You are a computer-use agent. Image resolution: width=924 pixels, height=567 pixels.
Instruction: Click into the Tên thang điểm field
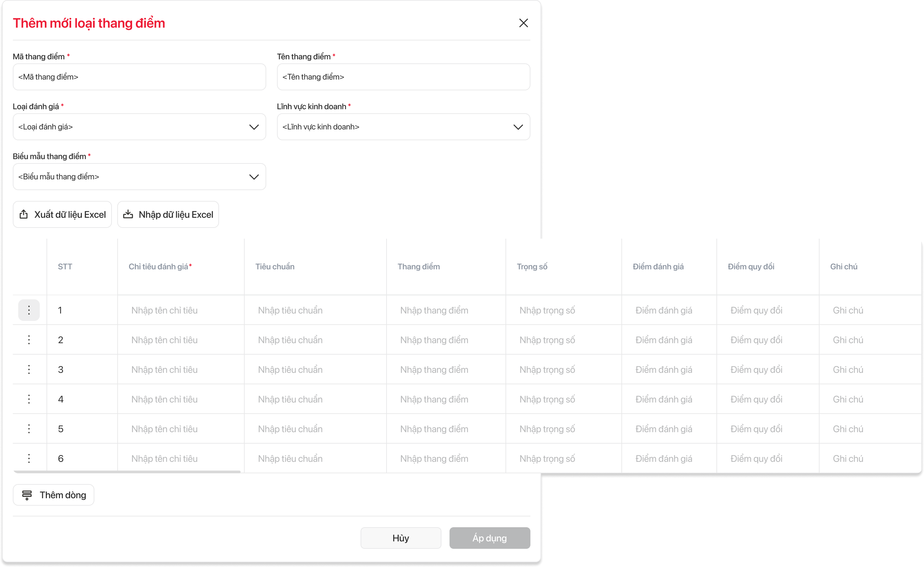coord(403,77)
